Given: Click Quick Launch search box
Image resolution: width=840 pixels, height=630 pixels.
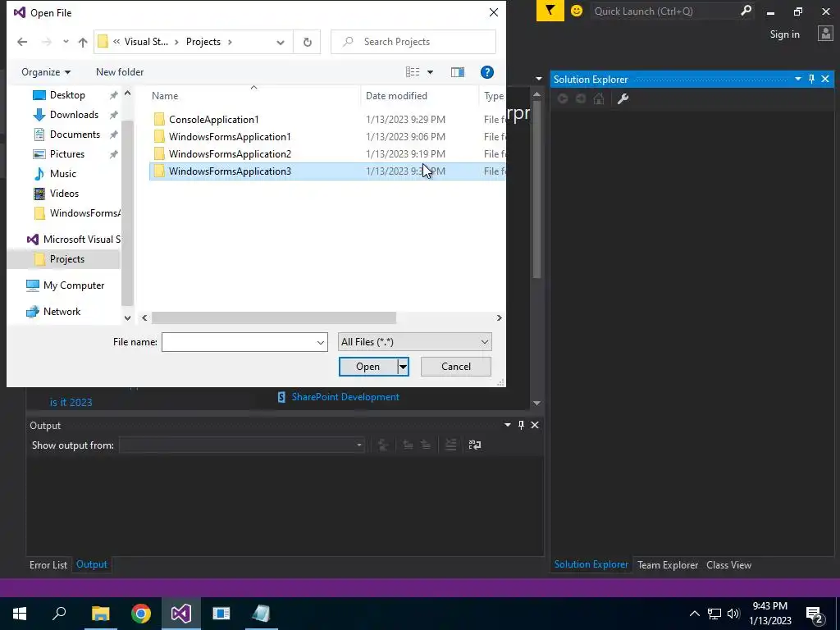Looking at the screenshot, I should tap(664, 11).
